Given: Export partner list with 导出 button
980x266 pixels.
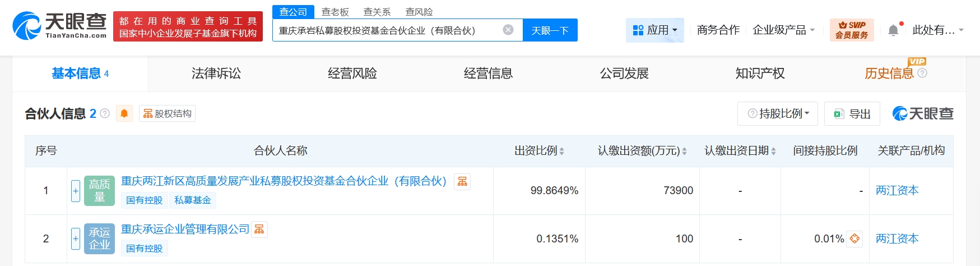Looking at the screenshot, I should tap(852, 114).
